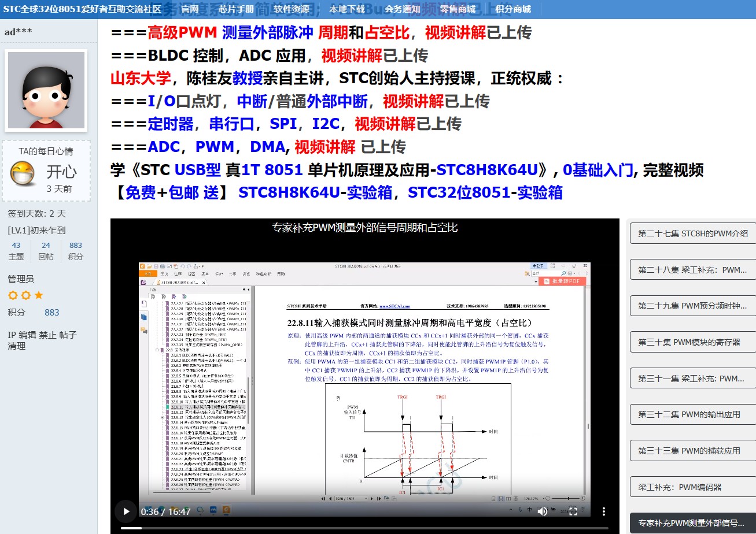Play playlist item 第三十集 PWM模块的寄存器
756x534 pixels.
(x=693, y=342)
